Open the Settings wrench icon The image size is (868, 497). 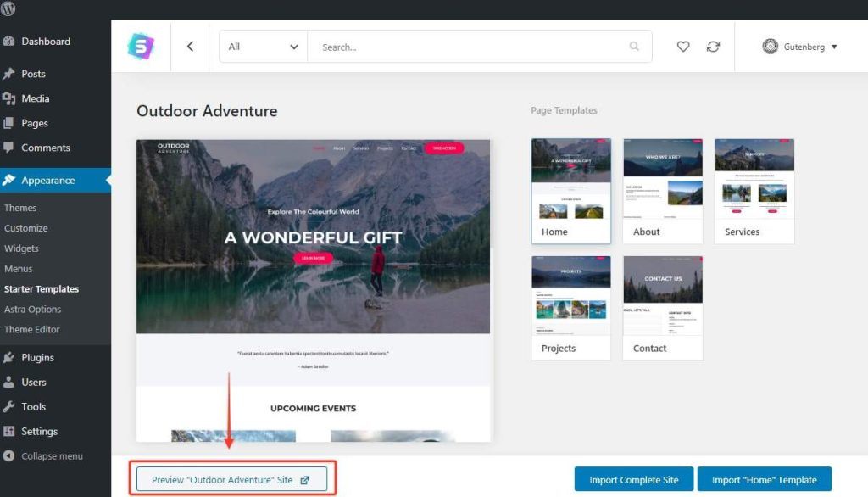(11, 431)
